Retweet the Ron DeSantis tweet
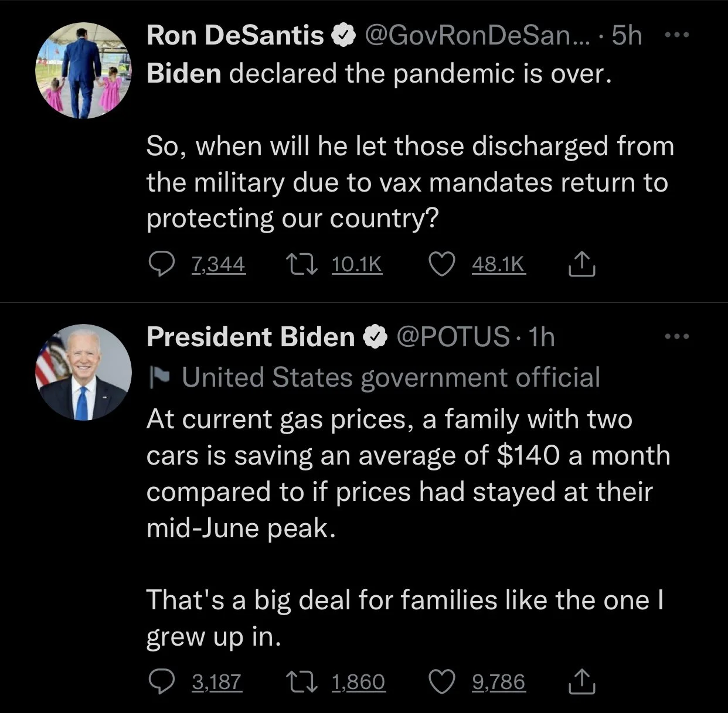 [301, 265]
